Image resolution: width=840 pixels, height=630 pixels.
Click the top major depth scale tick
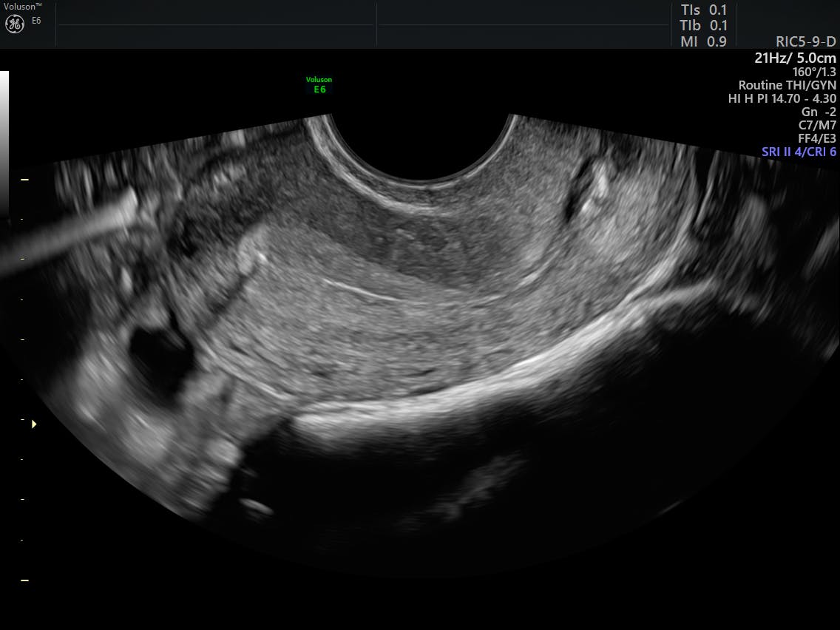click(24, 180)
